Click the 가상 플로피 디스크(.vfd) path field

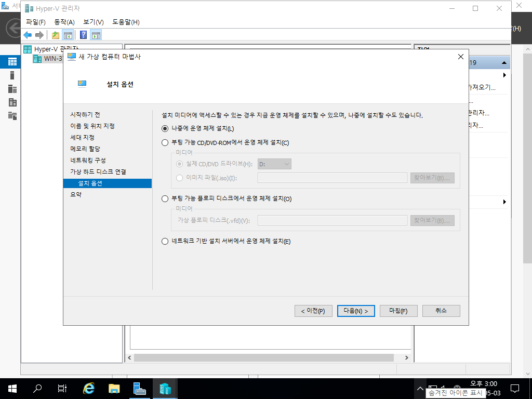click(x=332, y=220)
